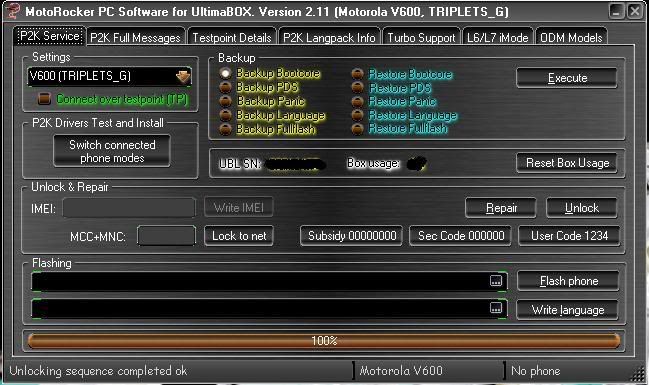Switch to the Testpoint Details tab
Viewport: 649px width, 385px height.
click(232, 38)
